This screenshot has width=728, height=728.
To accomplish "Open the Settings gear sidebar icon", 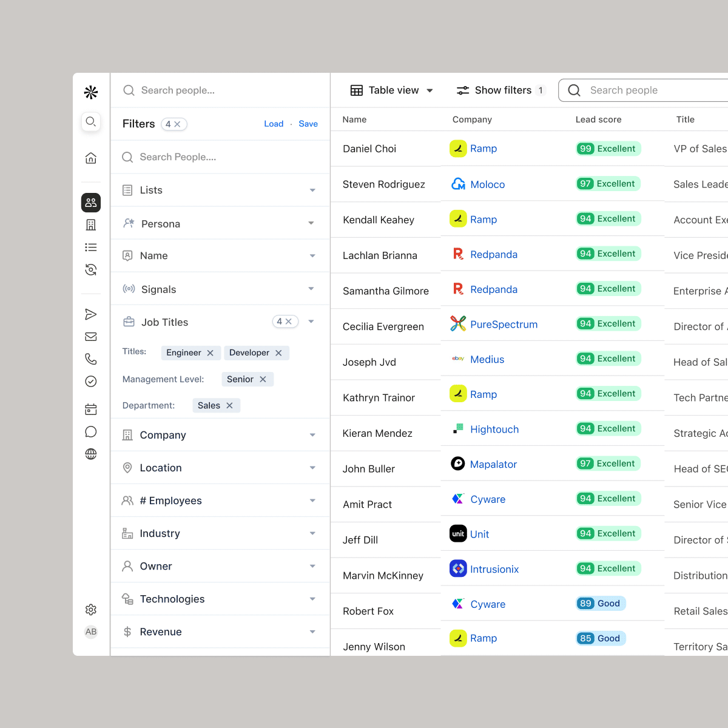I will tap(91, 610).
